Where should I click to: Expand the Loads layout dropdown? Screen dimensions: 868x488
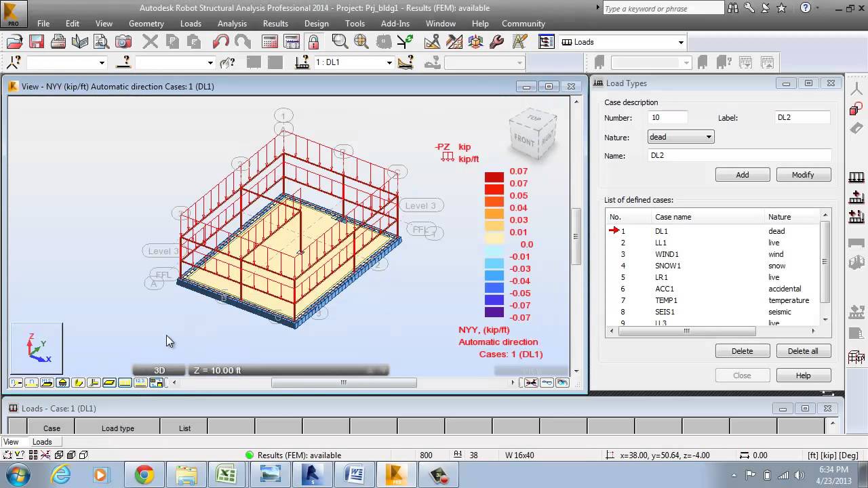coord(681,42)
